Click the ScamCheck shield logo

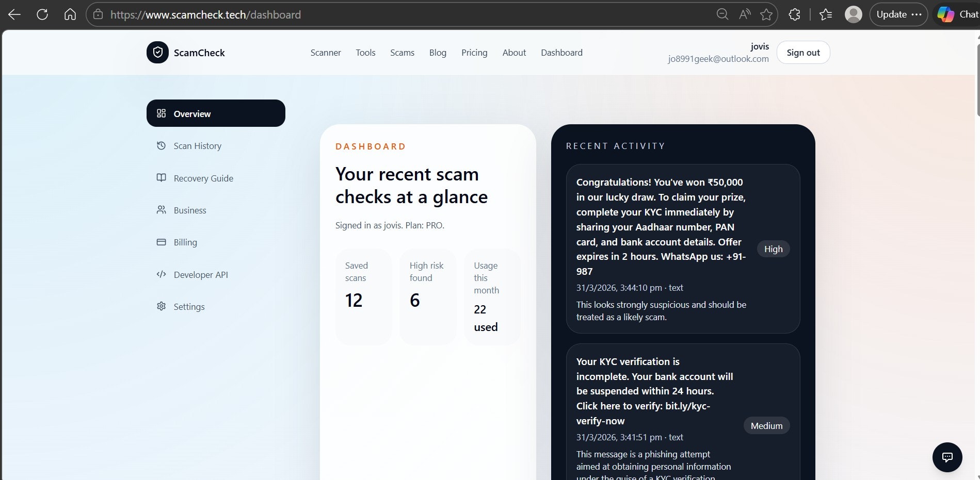[x=157, y=52]
